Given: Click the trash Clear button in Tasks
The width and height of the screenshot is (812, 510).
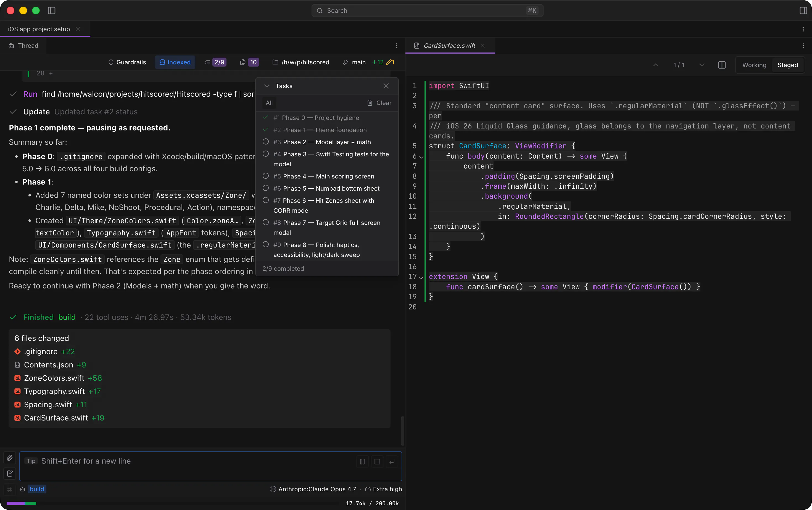Looking at the screenshot, I should click(379, 103).
